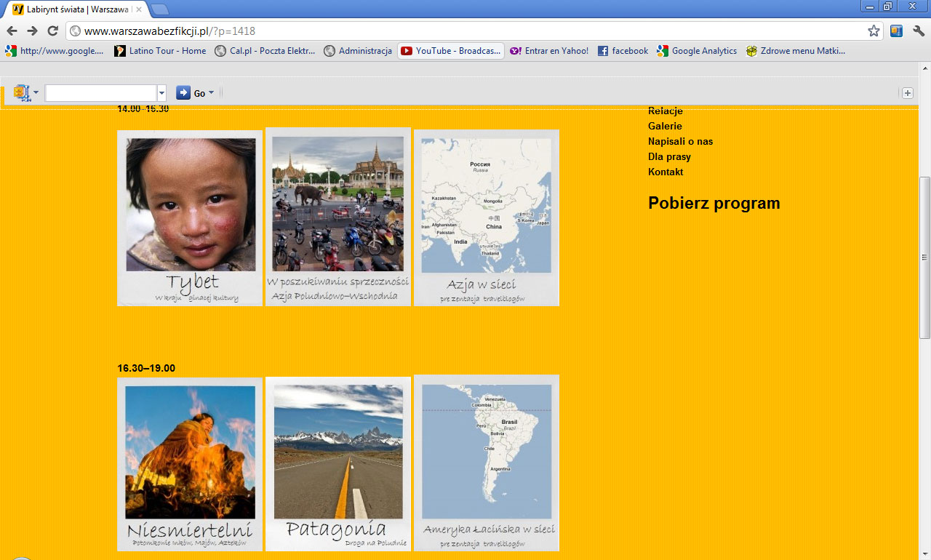
Task: Open the facebook bookmark
Action: pos(623,51)
